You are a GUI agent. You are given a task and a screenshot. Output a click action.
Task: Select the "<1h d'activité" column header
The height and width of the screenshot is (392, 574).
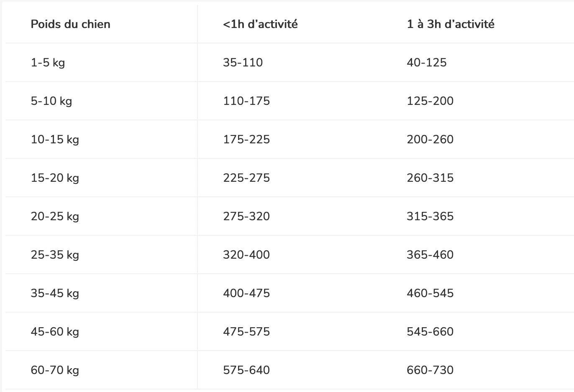point(260,24)
